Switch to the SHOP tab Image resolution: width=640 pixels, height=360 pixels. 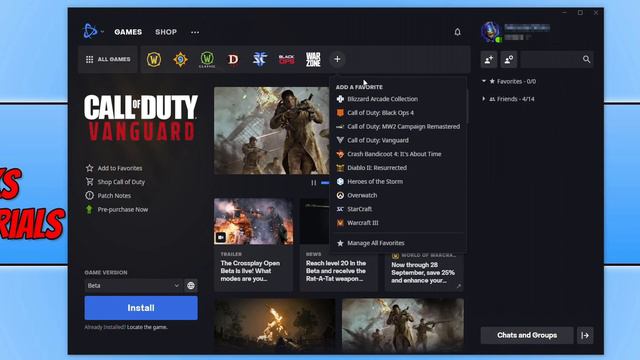pyautogui.click(x=166, y=32)
